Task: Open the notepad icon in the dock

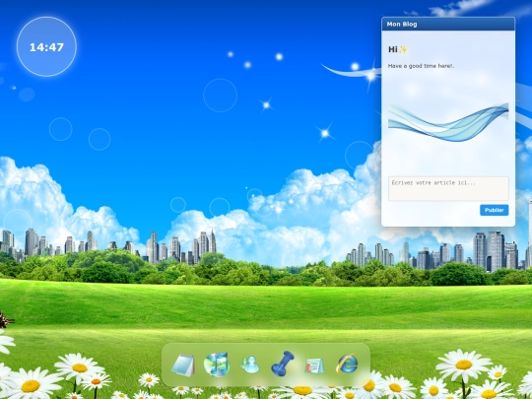Action: [x=183, y=366]
